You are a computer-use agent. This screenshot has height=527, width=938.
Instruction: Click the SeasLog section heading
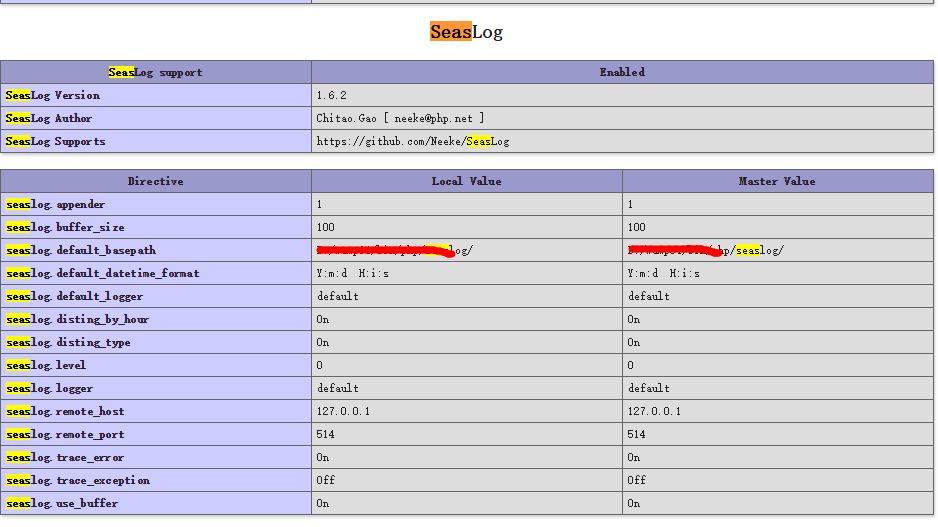point(466,32)
